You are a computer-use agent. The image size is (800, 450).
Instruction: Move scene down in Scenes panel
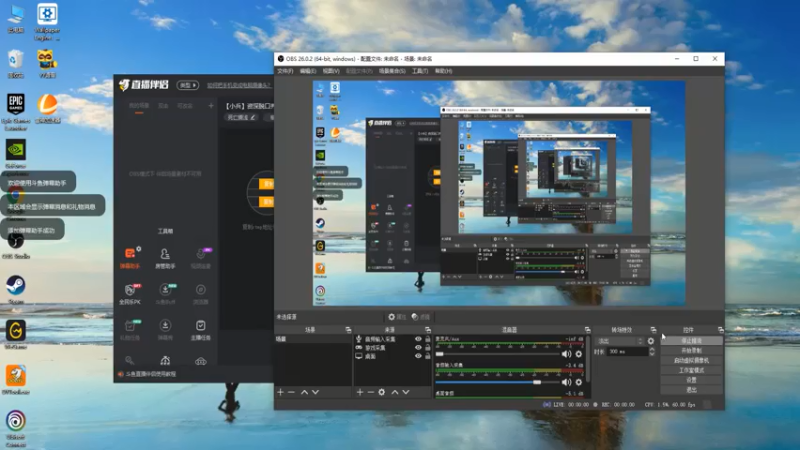(x=315, y=392)
